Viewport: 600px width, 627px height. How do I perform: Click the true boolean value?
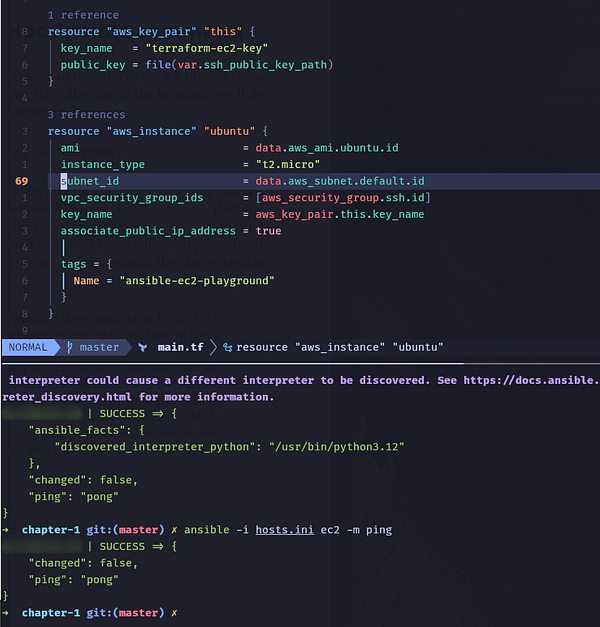coord(268,231)
